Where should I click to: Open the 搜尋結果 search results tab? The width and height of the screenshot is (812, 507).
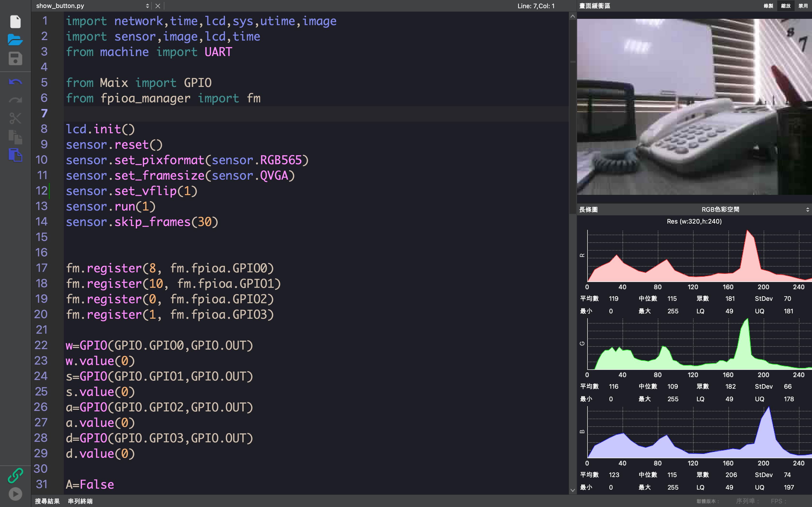pos(47,501)
